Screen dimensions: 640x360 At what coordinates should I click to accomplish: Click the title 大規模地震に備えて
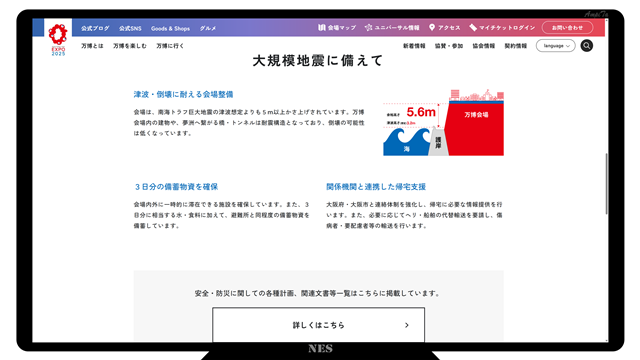coord(318,61)
